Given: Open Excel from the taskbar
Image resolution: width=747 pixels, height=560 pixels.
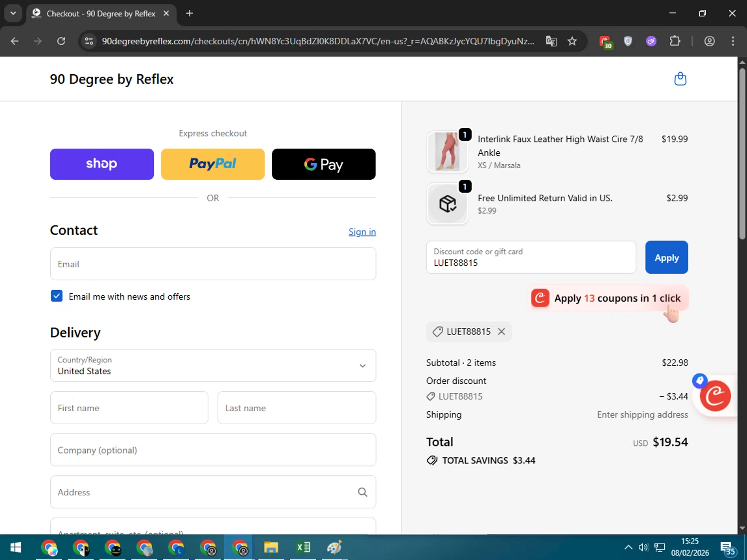Looking at the screenshot, I should [303, 548].
